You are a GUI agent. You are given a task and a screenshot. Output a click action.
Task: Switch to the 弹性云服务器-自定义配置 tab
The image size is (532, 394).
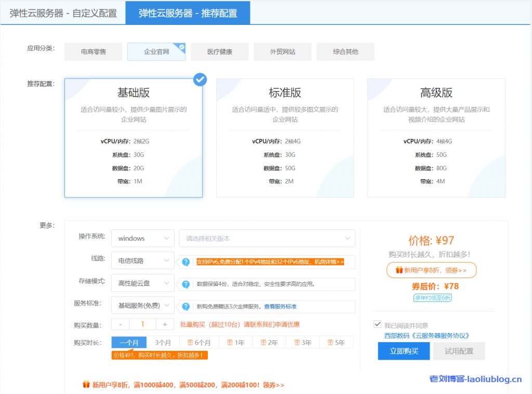[62, 11]
